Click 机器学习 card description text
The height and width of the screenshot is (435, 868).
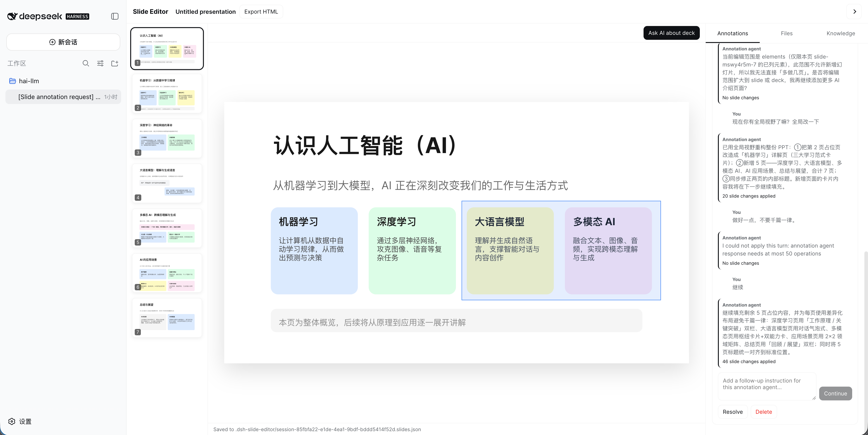click(x=311, y=249)
